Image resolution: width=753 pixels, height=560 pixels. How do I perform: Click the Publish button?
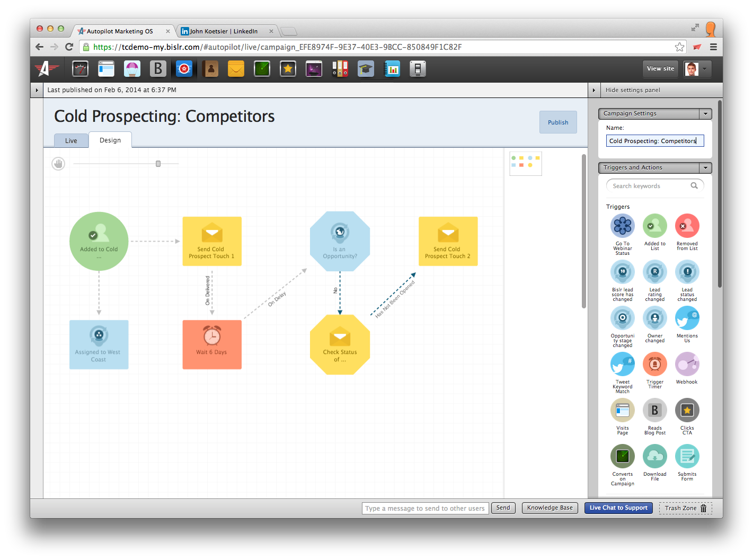pos(558,122)
